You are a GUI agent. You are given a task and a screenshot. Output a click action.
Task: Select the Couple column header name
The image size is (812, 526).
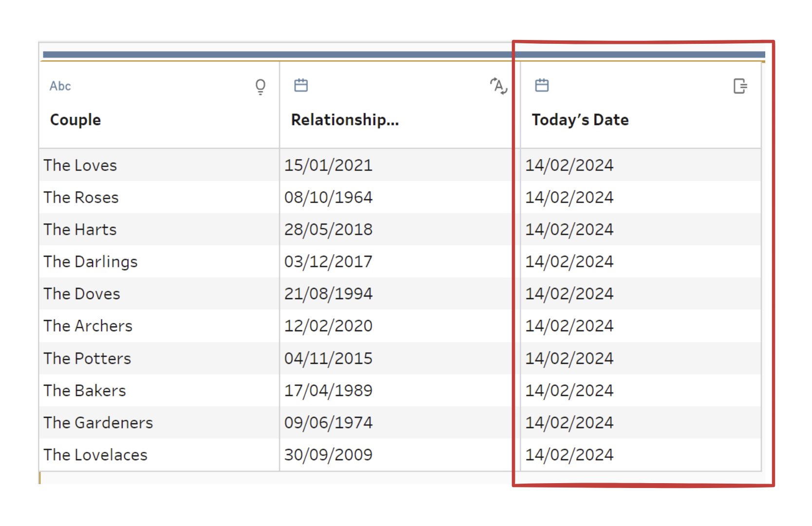click(76, 120)
